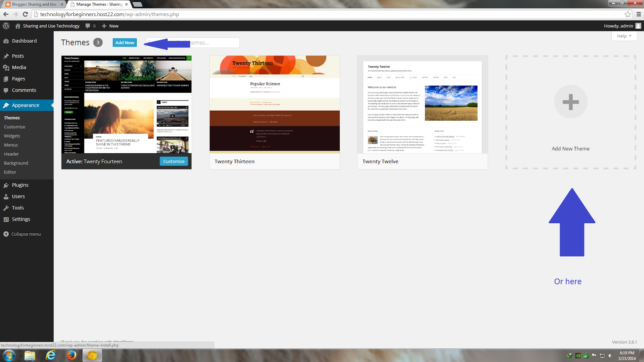Open Users via its person icon

pos(6,196)
